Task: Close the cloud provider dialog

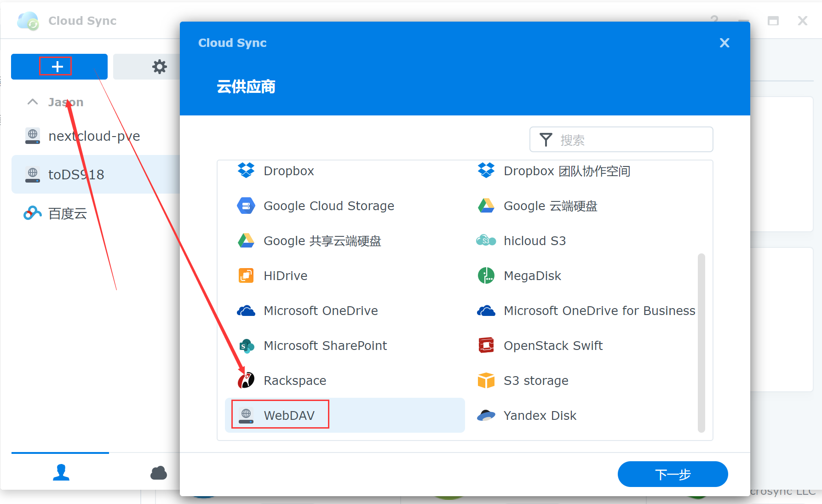Action: click(x=724, y=43)
